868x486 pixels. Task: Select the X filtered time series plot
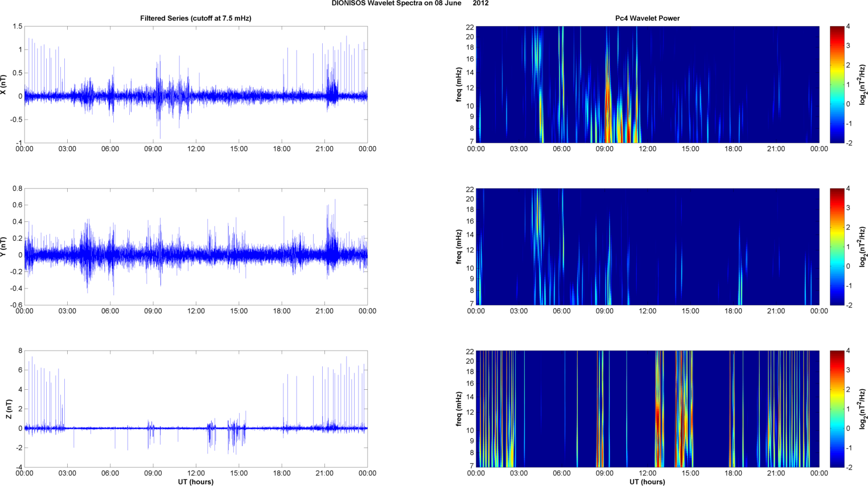[195, 84]
